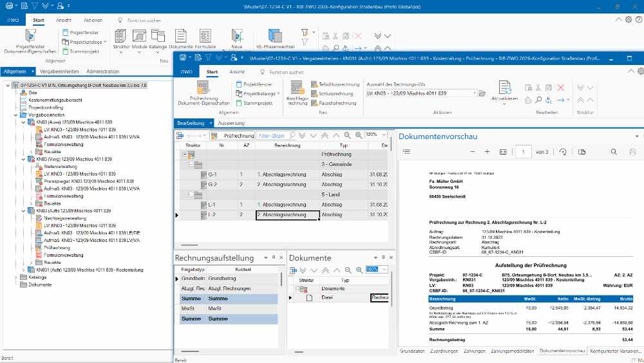Zoom in in the Prüfrechnung grid toolbar

point(359,135)
